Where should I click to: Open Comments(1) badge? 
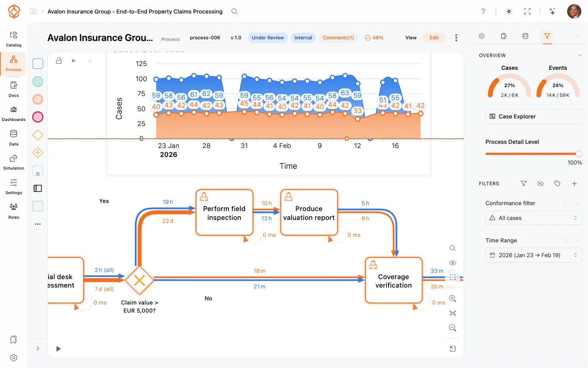pyautogui.click(x=338, y=38)
